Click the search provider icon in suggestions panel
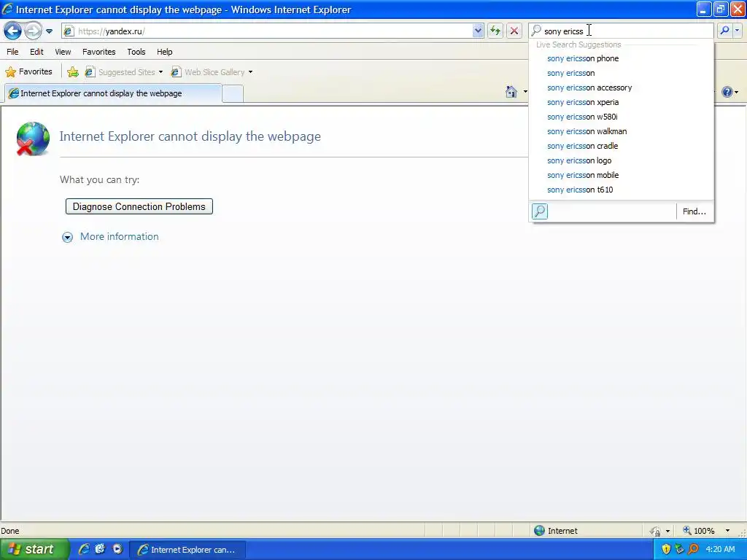 coord(540,211)
